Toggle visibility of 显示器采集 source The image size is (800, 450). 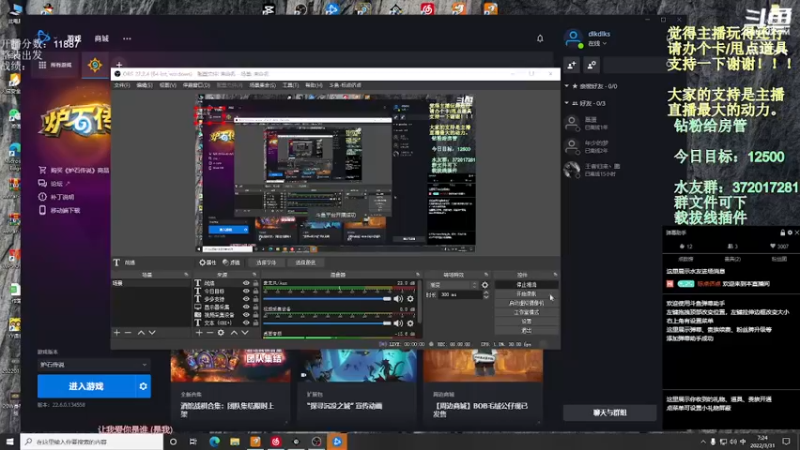(x=246, y=307)
